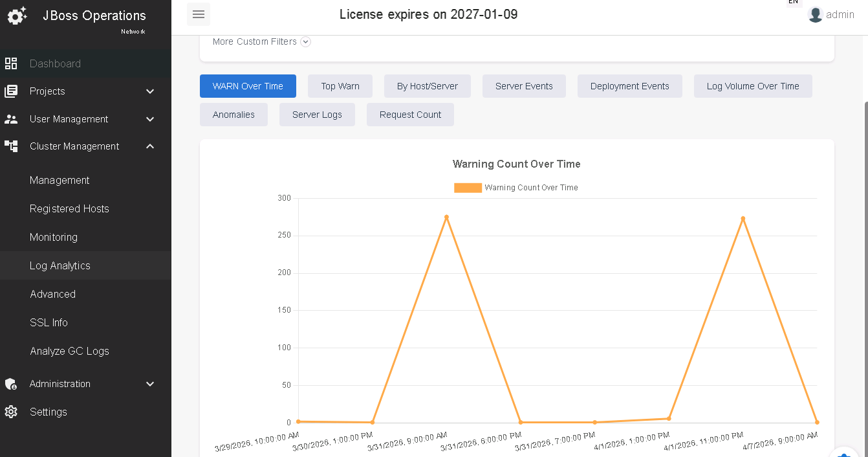868x457 pixels.
Task: Click the Dashboard grid icon
Action: click(11, 63)
